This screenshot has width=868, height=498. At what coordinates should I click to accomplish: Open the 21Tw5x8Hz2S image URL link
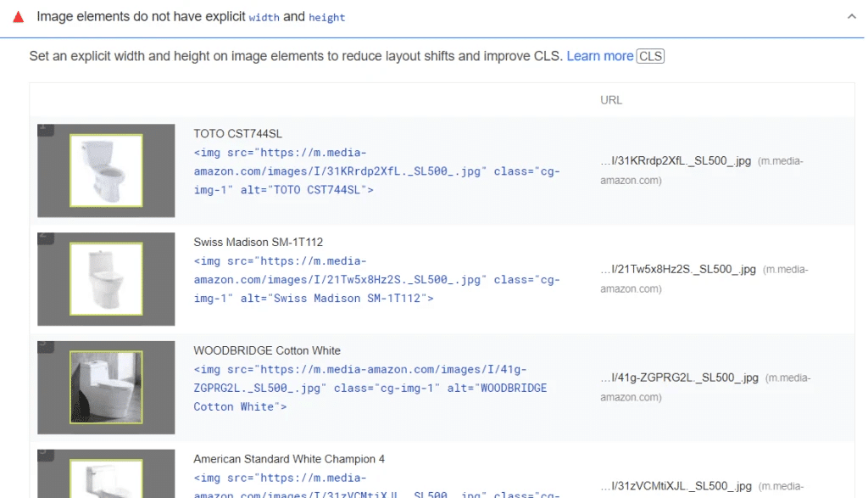[677, 270]
